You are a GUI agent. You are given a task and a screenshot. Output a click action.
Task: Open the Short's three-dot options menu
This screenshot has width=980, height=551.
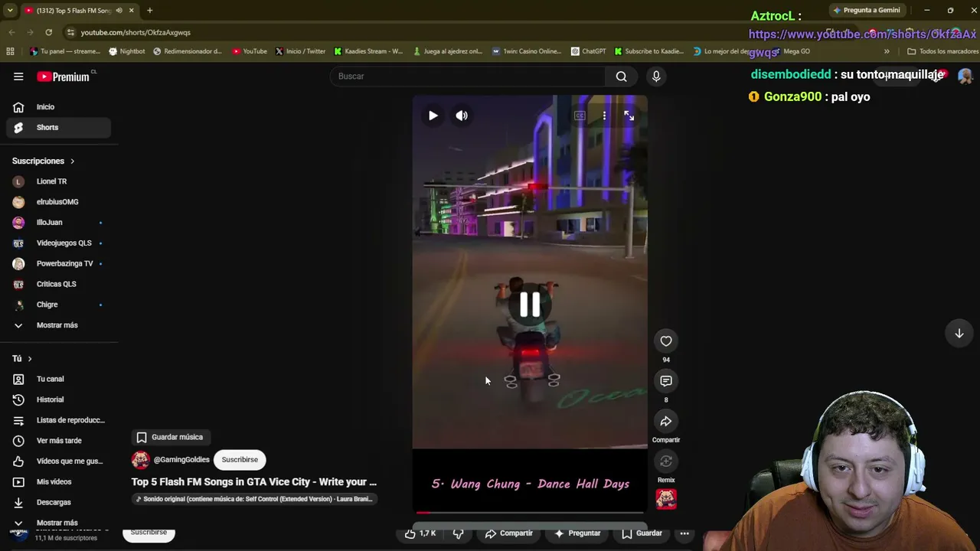tap(604, 116)
